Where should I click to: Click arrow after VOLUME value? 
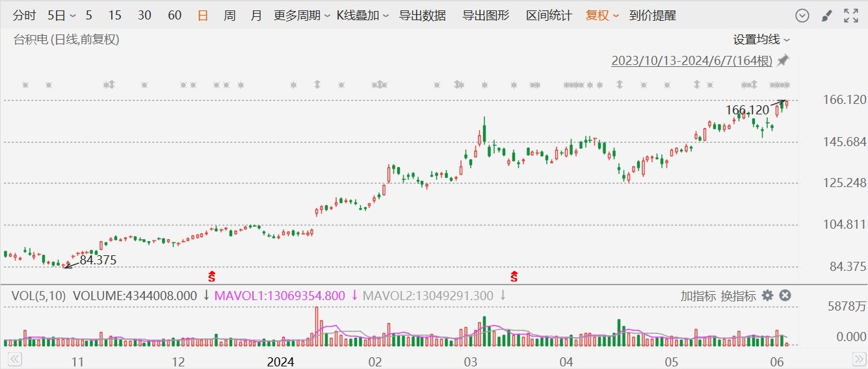pyautogui.click(x=206, y=296)
